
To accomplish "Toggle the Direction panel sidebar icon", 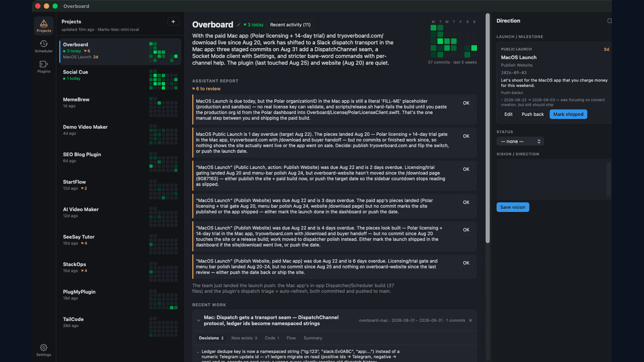I will pyautogui.click(x=609, y=21).
